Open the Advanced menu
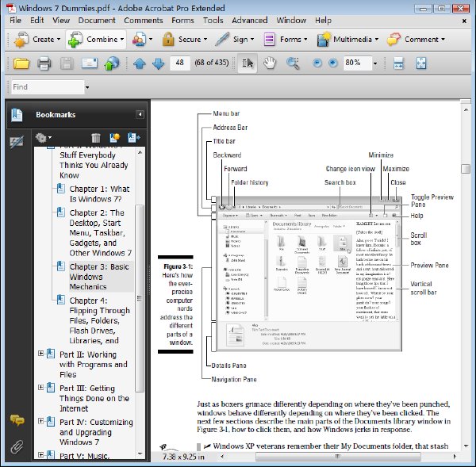Screen dimensions: 476x467 point(250,21)
